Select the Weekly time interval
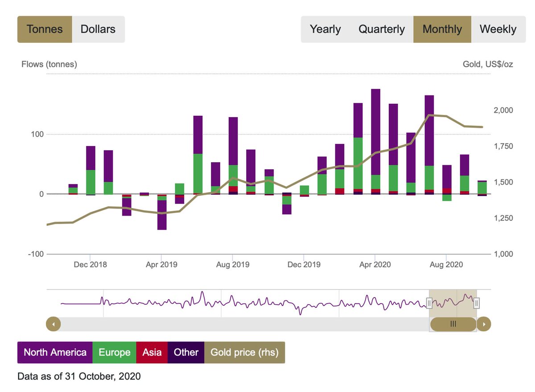535x392 pixels. (498, 29)
